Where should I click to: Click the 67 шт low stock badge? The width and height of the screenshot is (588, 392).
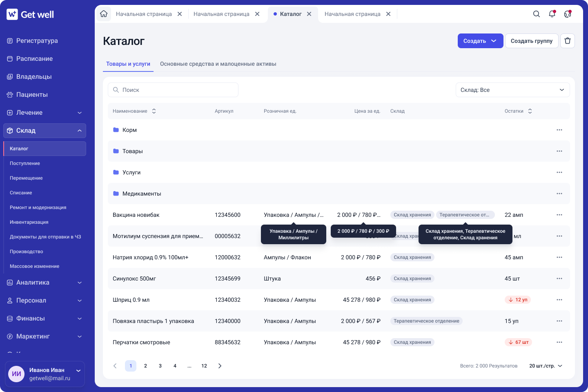(x=518, y=342)
